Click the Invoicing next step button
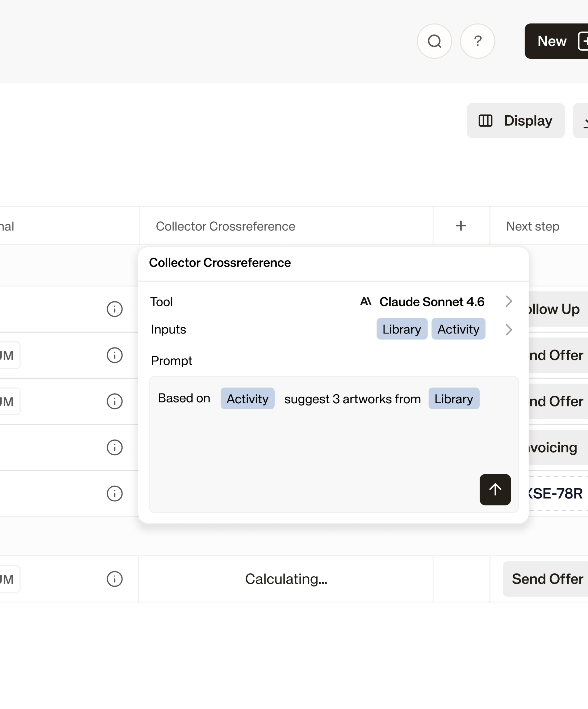This screenshot has width=588, height=709. (x=558, y=447)
